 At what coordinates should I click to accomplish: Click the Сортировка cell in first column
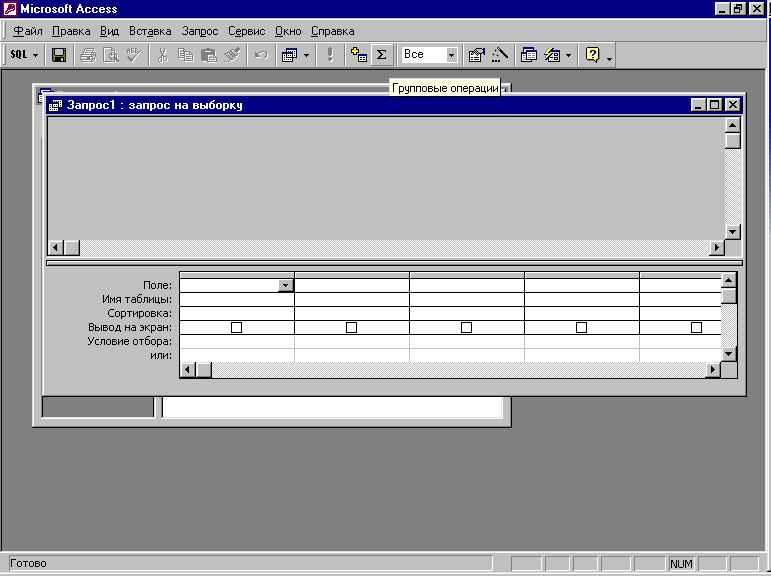click(237, 313)
